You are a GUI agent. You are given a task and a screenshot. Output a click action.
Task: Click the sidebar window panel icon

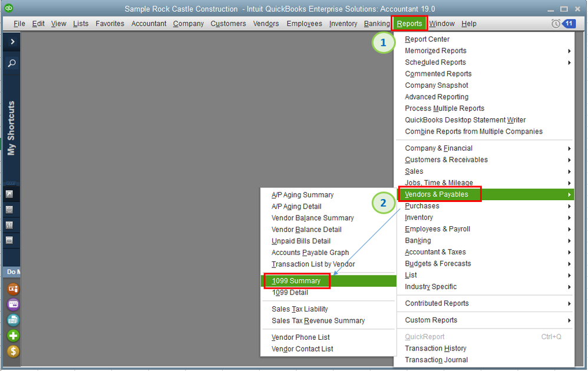pos(9,240)
